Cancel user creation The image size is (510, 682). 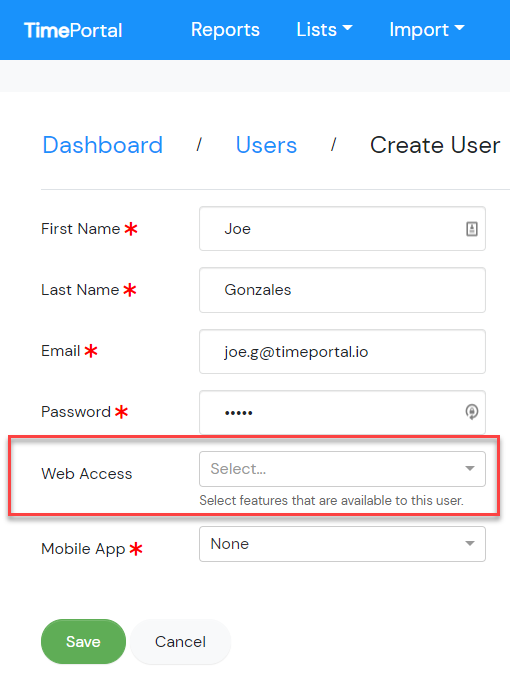pos(180,642)
